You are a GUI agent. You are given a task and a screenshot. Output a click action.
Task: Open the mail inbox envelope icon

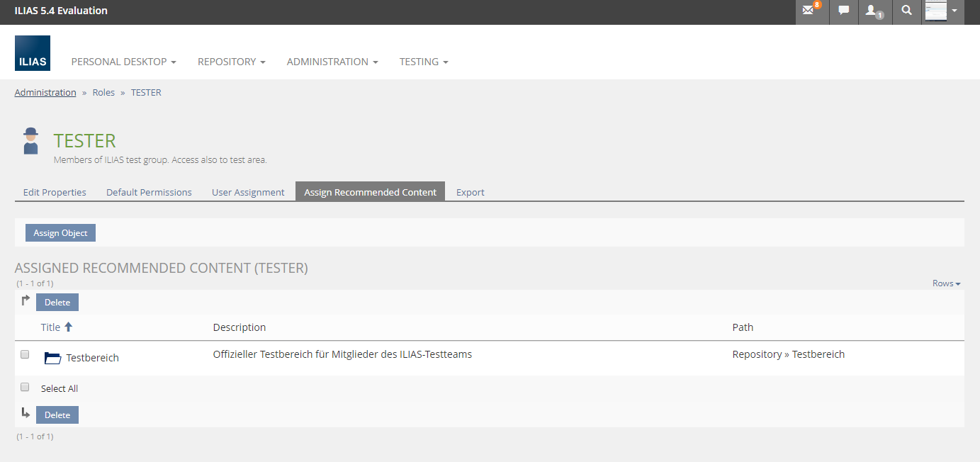pos(809,11)
